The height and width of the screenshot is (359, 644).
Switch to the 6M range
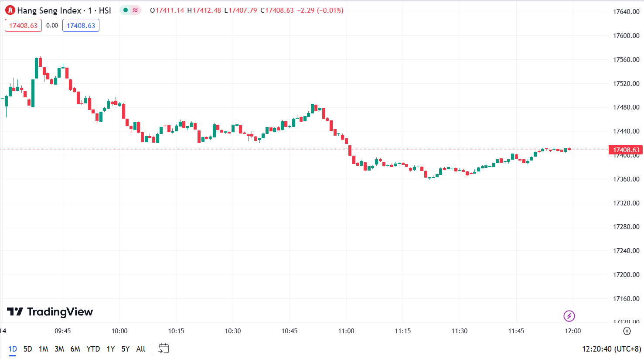(75, 349)
